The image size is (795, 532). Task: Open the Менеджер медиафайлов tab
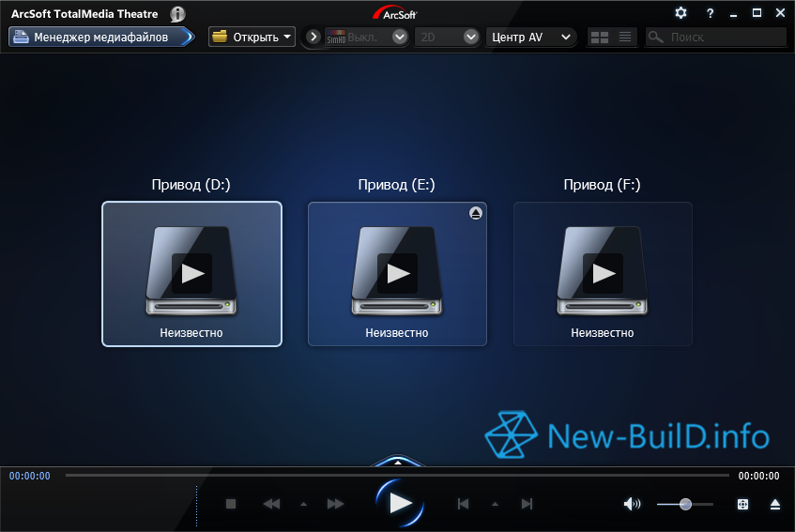(101, 37)
